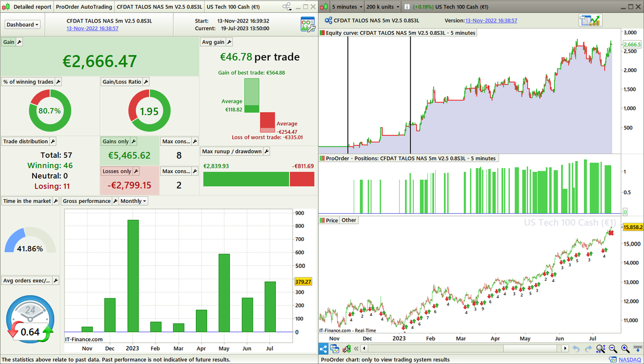Click wrench on second Max cons... panel

195,171
